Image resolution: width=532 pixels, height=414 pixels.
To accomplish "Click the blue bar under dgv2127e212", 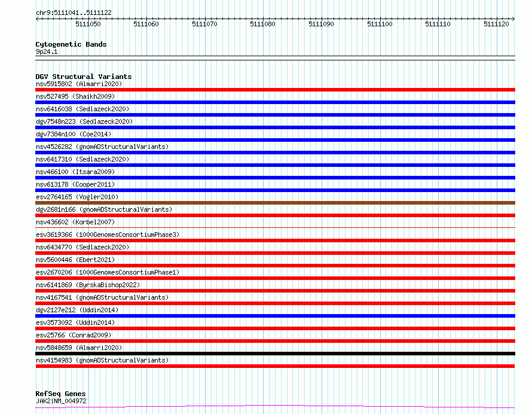I will click(x=275, y=316).
